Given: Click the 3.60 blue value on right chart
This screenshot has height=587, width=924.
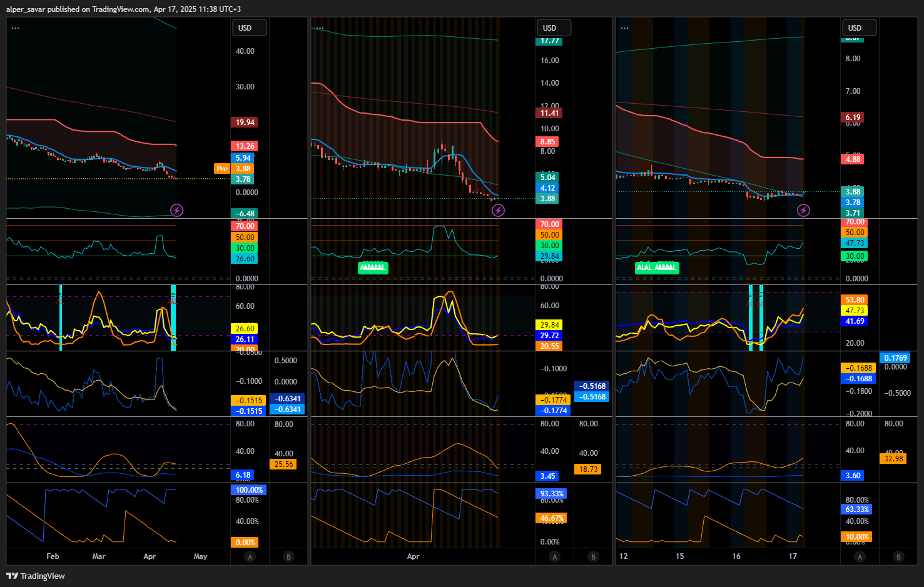Looking at the screenshot, I should coord(853,476).
